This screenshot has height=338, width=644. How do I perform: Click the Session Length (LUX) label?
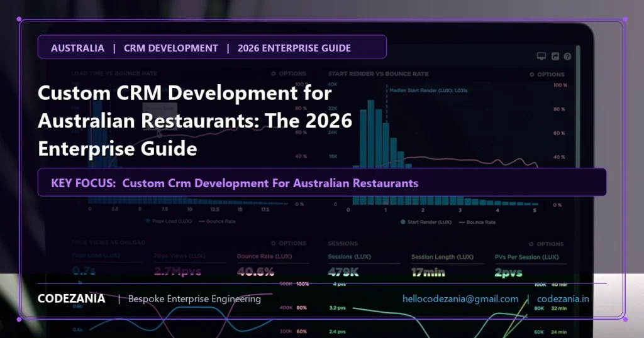[x=442, y=257]
